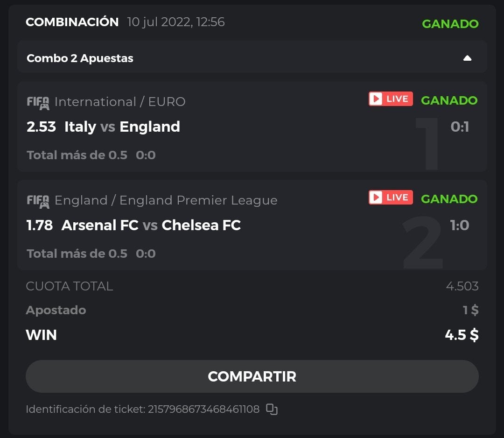Image resolution: width=504 pixels, height=438 pixels.
Task: Click the COMPARTIR button
Action: click(252, 376)
